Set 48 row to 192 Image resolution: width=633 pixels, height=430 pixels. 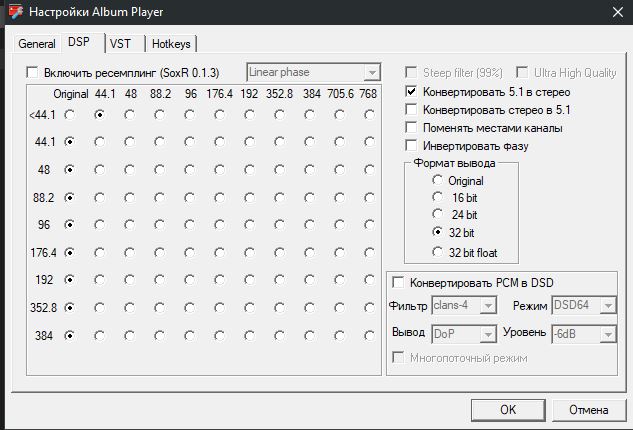point(249,170)
